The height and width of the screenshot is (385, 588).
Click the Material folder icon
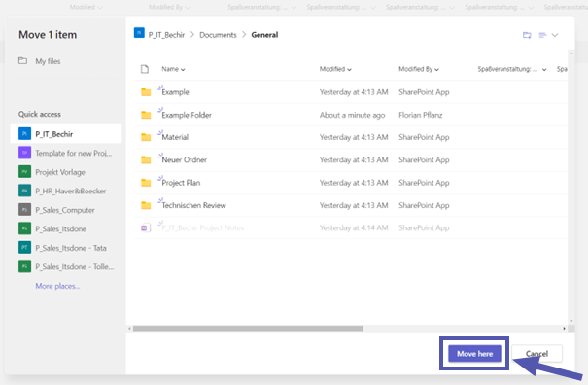pos(146,137)
